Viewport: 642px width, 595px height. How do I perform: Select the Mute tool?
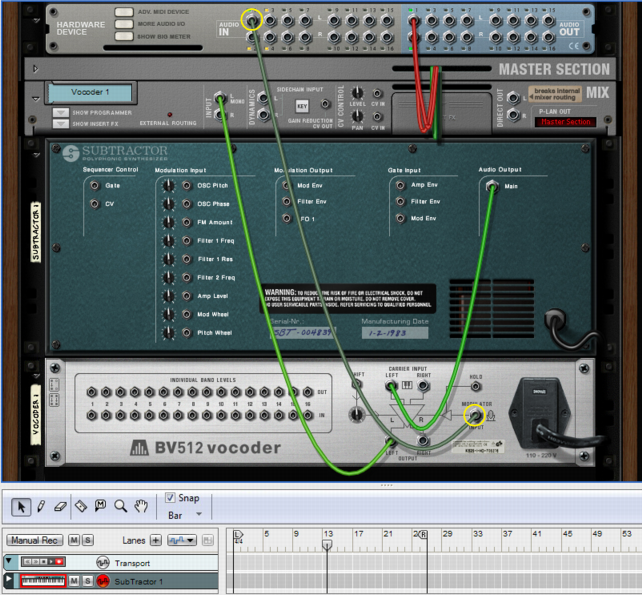pyautogui.click(x=100, y=506)
